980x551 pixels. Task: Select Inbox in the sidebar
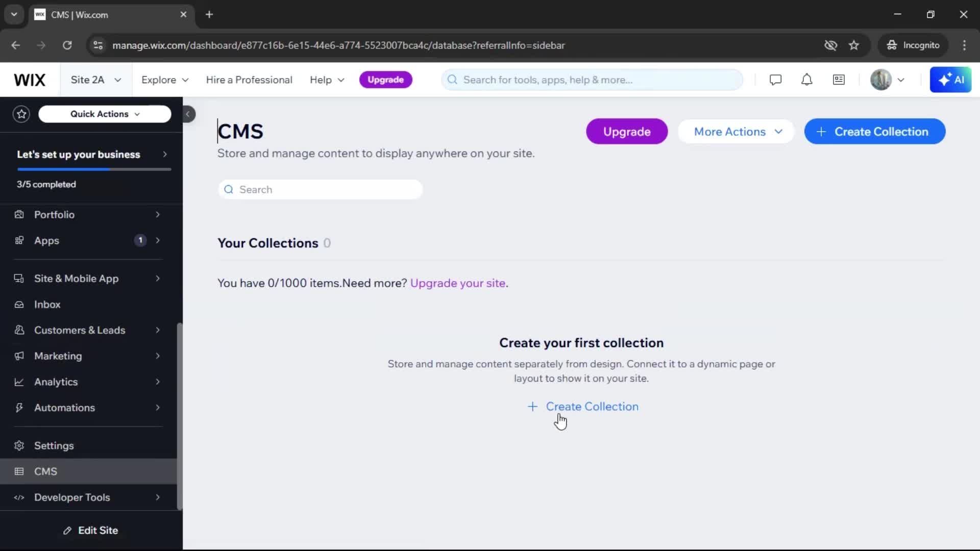[x=88, y=305]
